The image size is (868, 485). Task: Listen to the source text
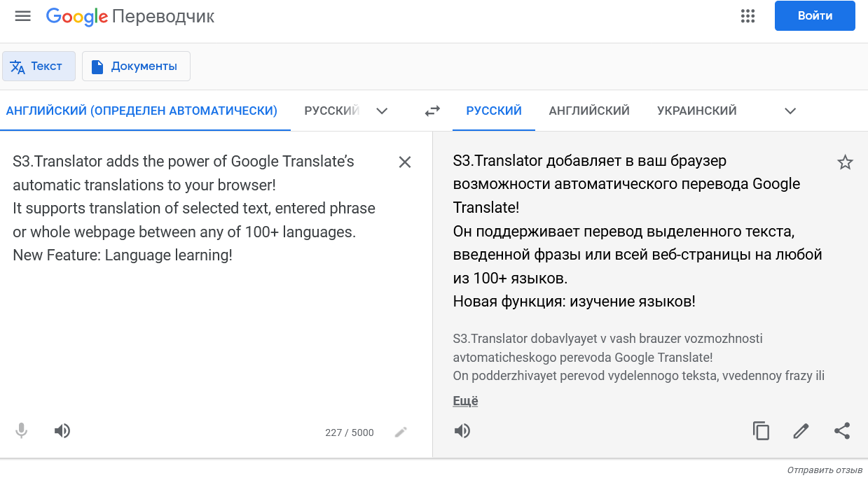point(62,431)
